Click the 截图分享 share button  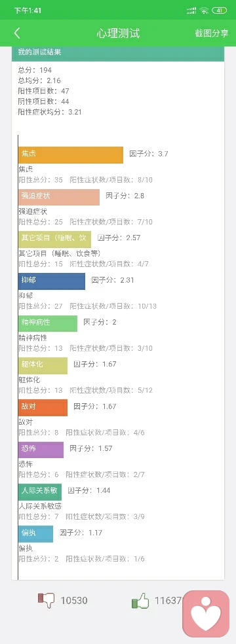(x=212, y=33)
